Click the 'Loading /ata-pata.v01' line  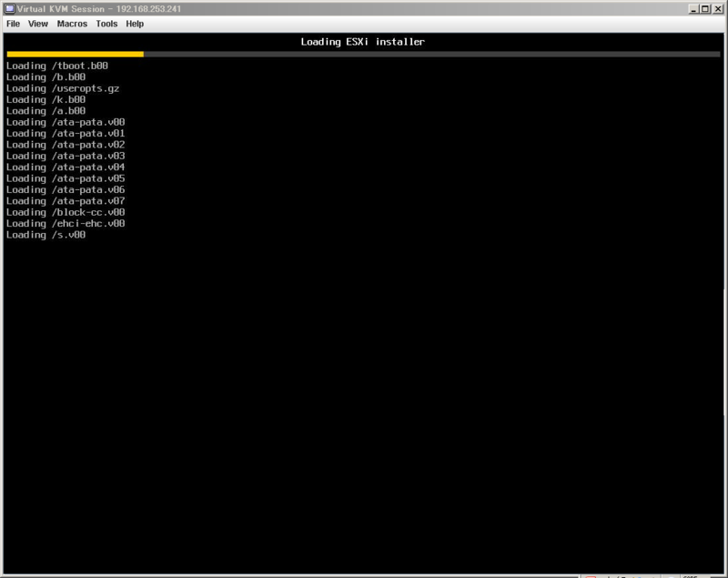(66, 133)
